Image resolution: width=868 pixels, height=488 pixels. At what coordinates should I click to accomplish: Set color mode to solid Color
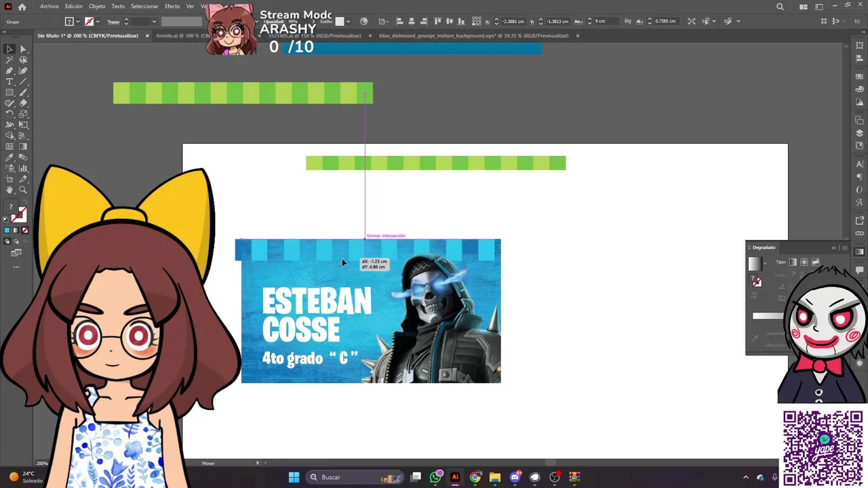[7, 230]
